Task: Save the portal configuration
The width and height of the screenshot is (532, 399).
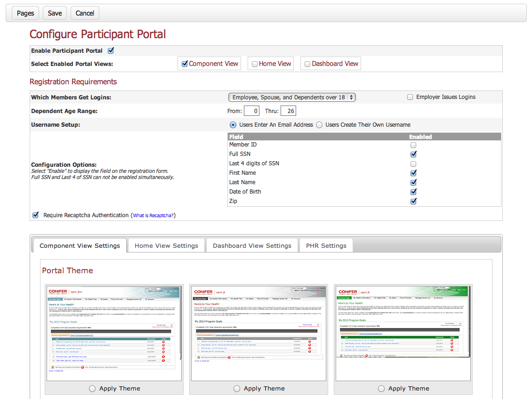Action: pos(55,13)
